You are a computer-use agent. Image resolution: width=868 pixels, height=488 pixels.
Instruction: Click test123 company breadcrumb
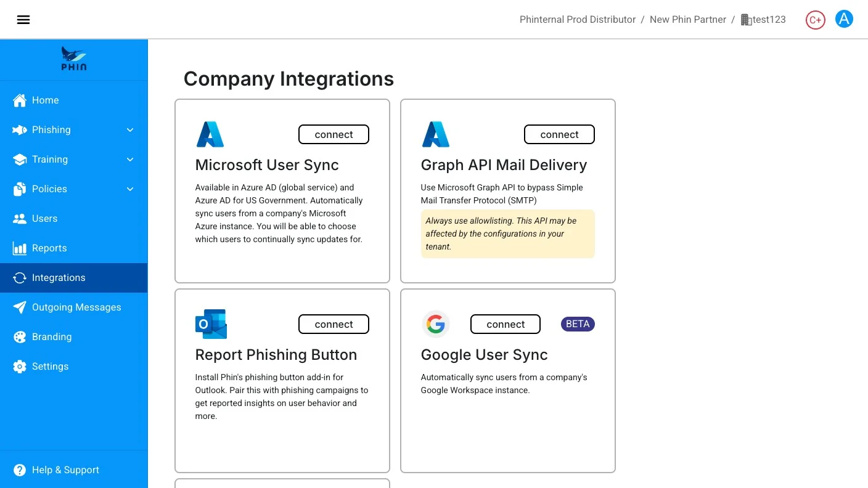[769, 20]
